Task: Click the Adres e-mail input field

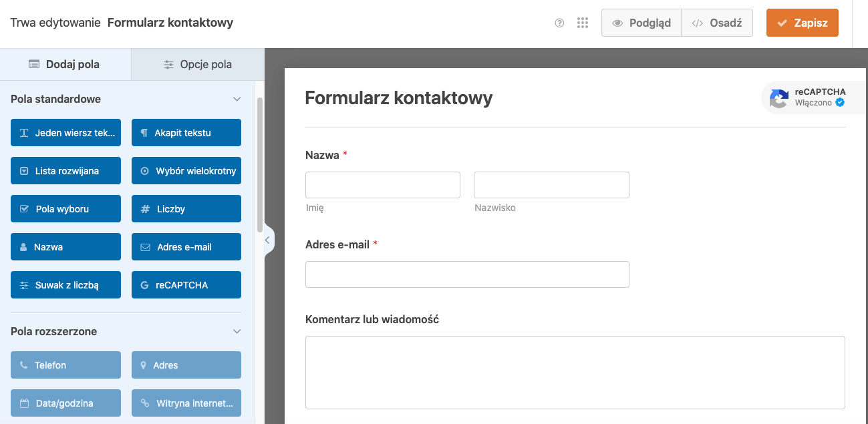Action: point(467,274)
